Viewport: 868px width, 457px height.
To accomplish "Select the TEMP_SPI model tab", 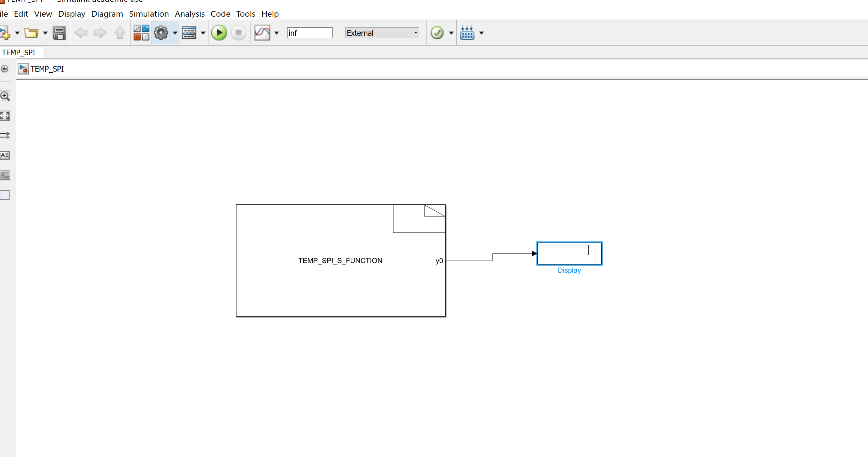I will [21, 52].
